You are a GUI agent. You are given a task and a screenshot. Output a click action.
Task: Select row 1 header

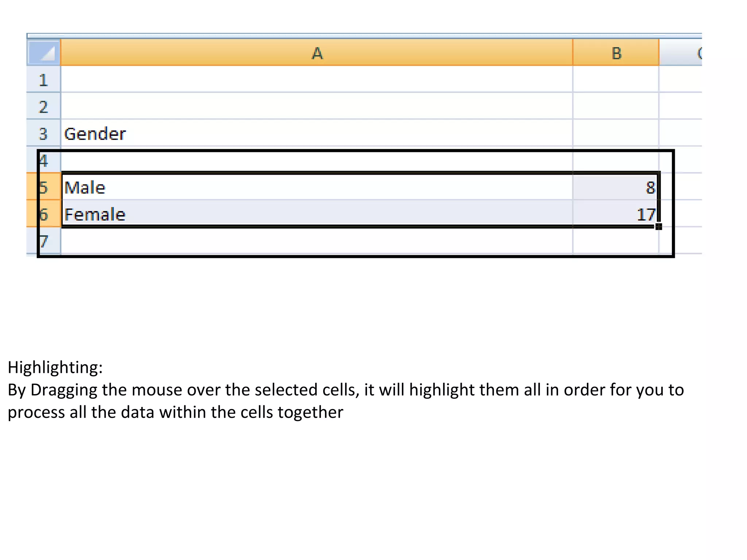(43, 80)
